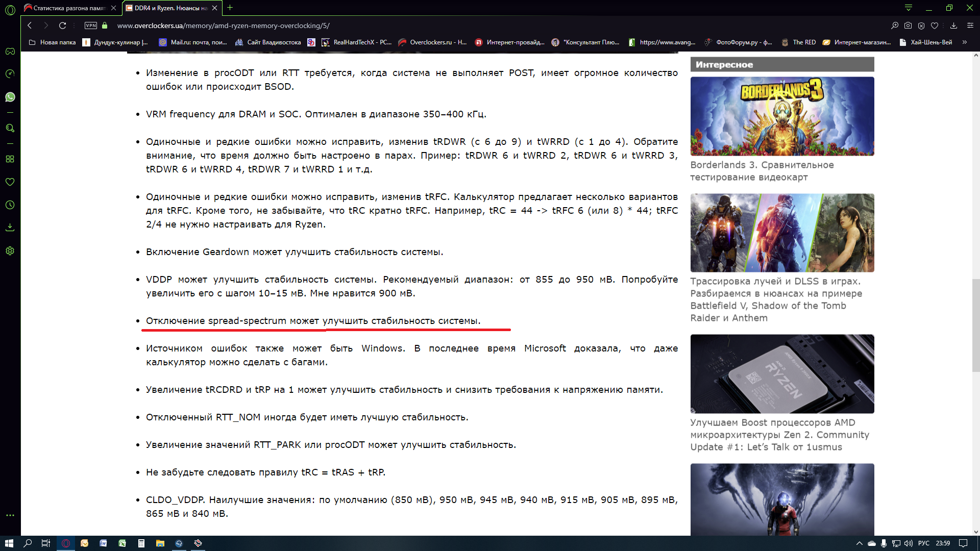Open the Mail.ru bookmark
Viewport: 980px width, 551px height.
click(x=193, y=42)
